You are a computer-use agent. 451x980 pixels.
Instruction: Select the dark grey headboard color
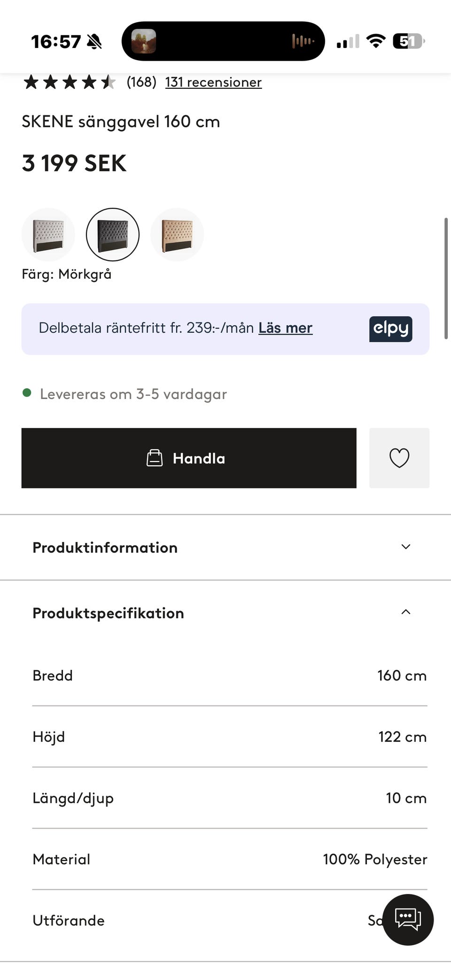113,235
